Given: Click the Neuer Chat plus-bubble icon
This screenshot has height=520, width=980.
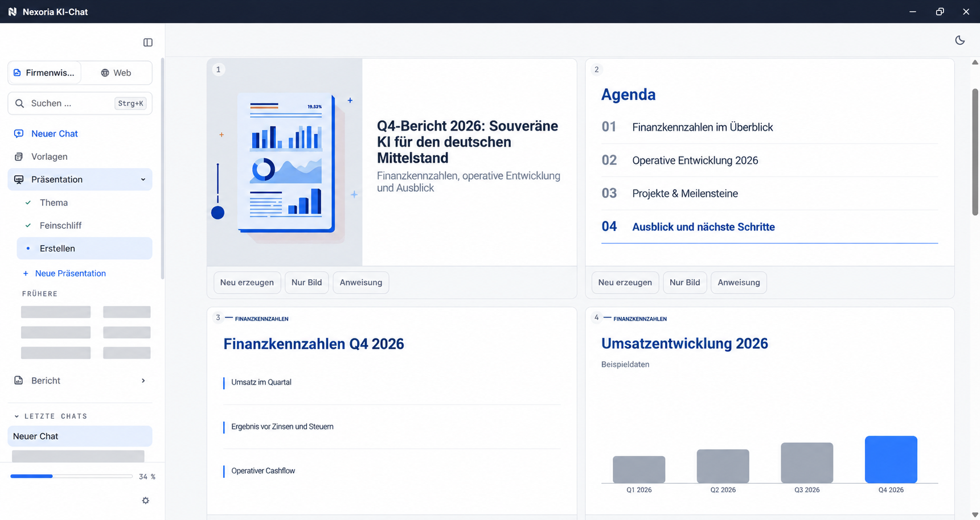Looking at the screenshot, I should tap(19, 133).
